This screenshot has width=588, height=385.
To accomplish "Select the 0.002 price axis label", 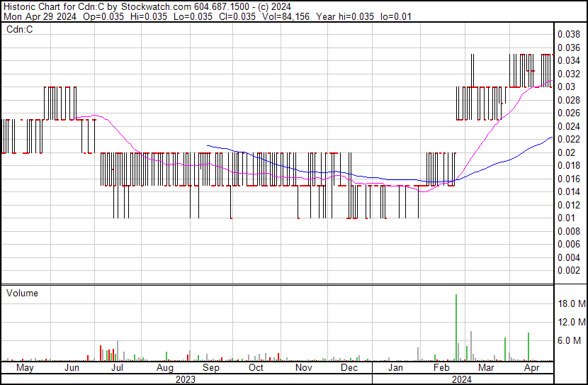I will coord(569,270).
